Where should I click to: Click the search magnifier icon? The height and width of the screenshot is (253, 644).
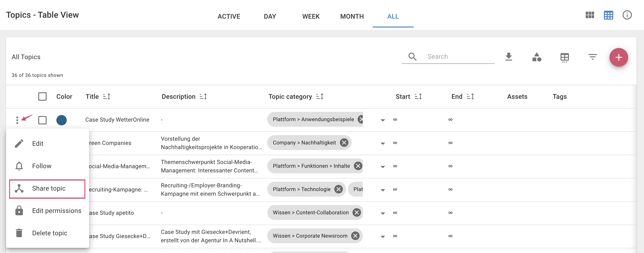pos(412,57)
